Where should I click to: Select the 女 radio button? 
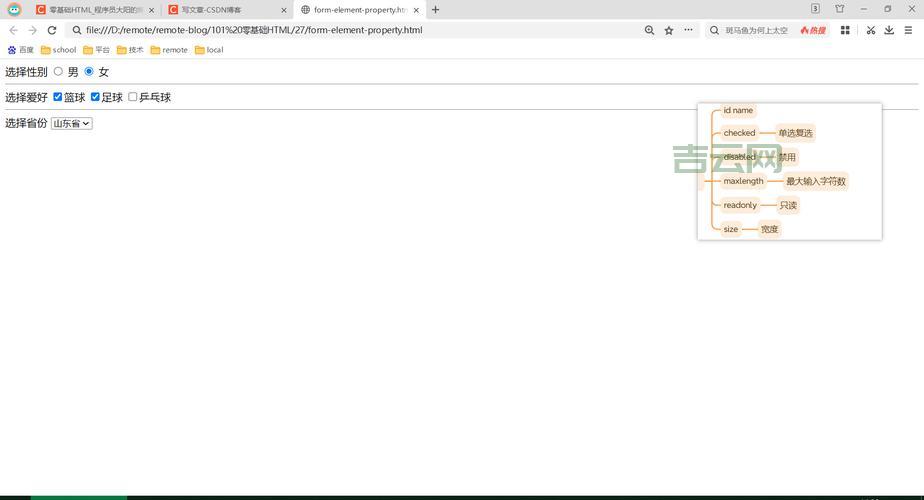click(89, 72)
